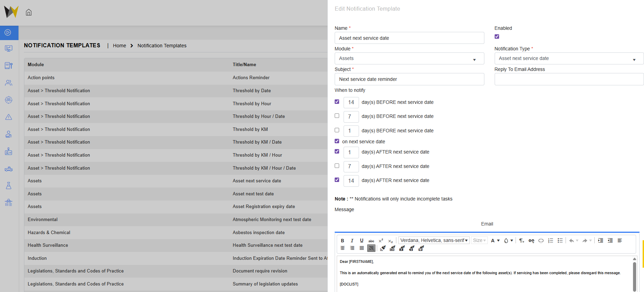
Task: Uncheck the on next service date option
Action: [x=337, y=141]
